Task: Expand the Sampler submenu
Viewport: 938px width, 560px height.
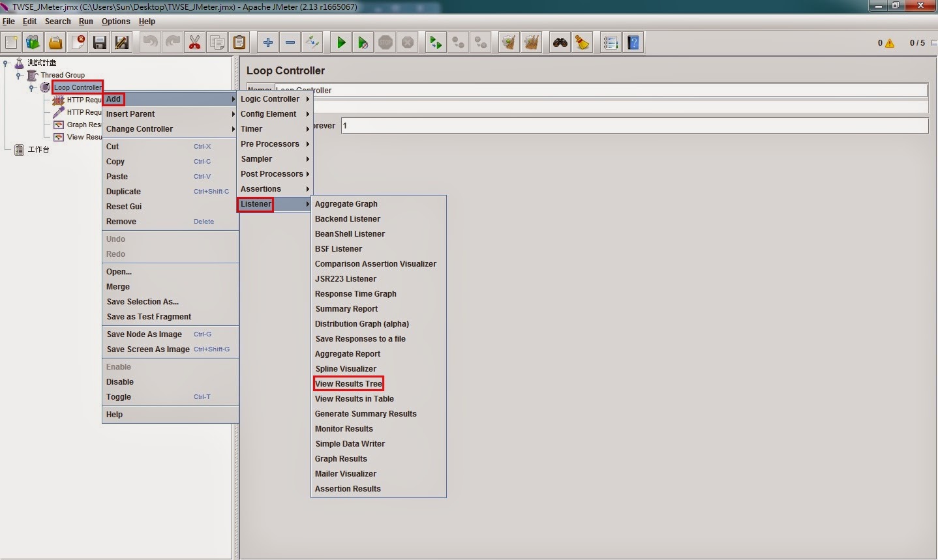Action: click(275, 159)
